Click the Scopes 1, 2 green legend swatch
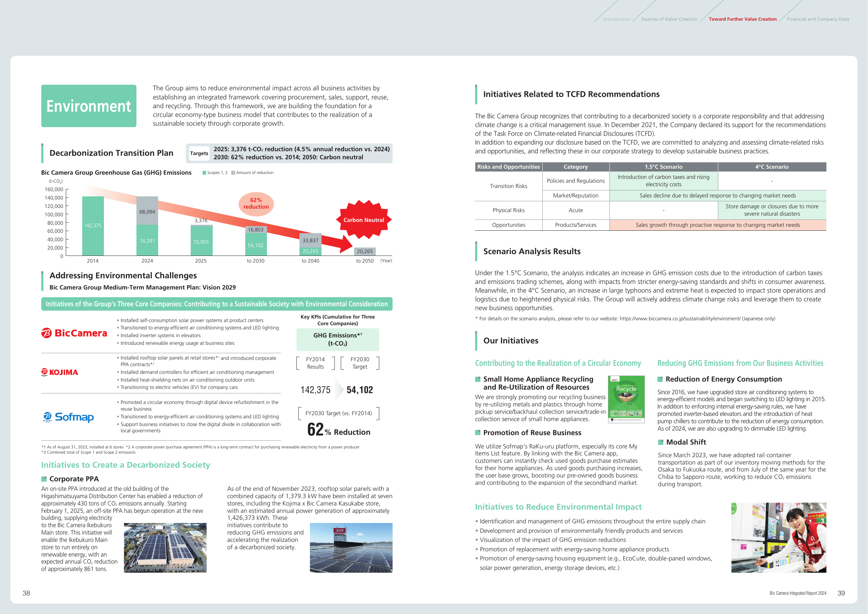Viewport: 868px width, 614px height. pyautogui.click(x=204, y=173)
